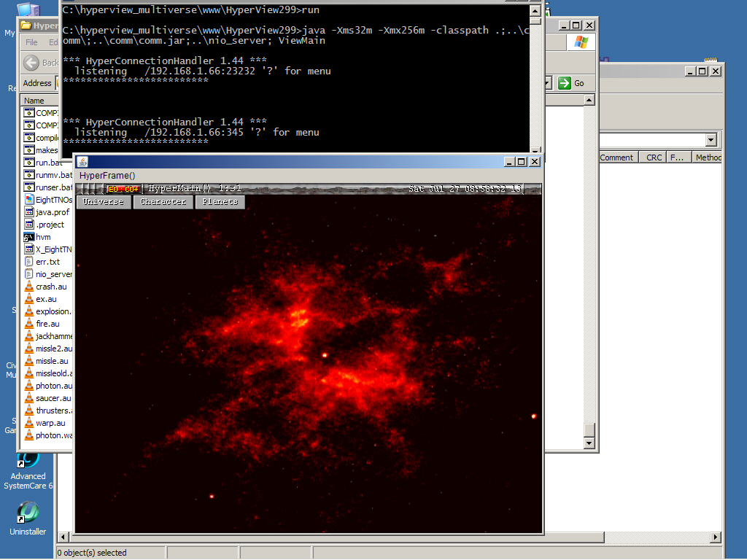The image size is (747, 560).
Task: Open the combo box dropdown in background window
Action: [x=711, y=140]
